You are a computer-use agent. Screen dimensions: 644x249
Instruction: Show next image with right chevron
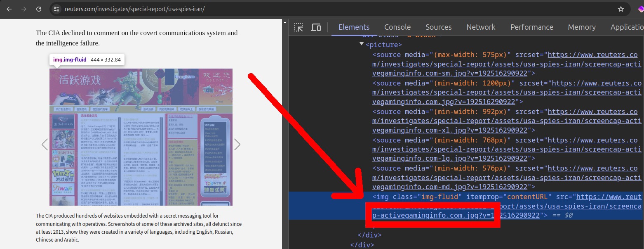pos(237,144)
